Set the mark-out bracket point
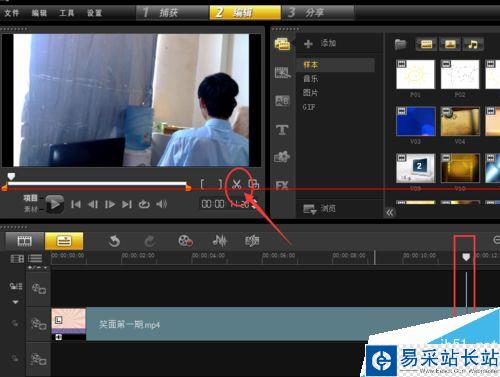 220,184
